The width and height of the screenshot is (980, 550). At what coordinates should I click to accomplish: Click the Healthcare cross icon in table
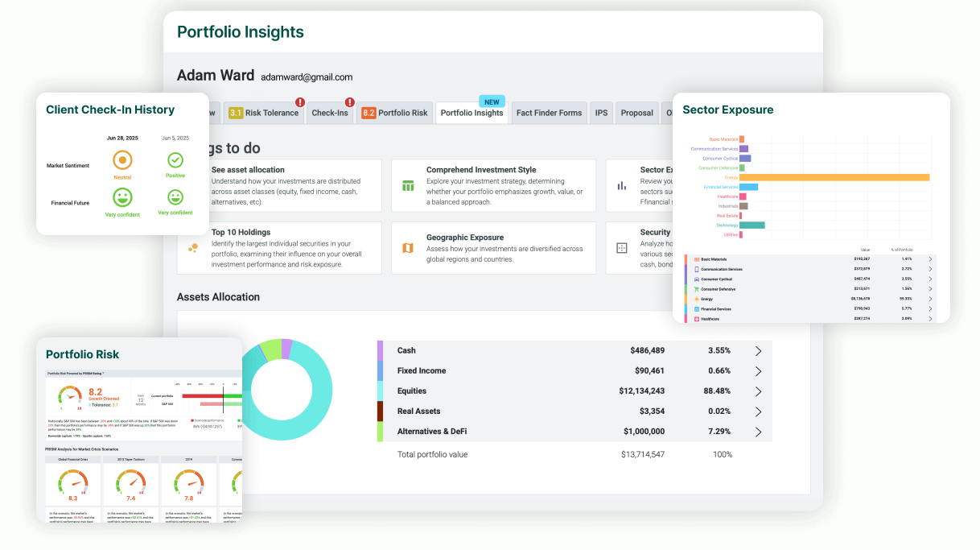click(696, 318)
